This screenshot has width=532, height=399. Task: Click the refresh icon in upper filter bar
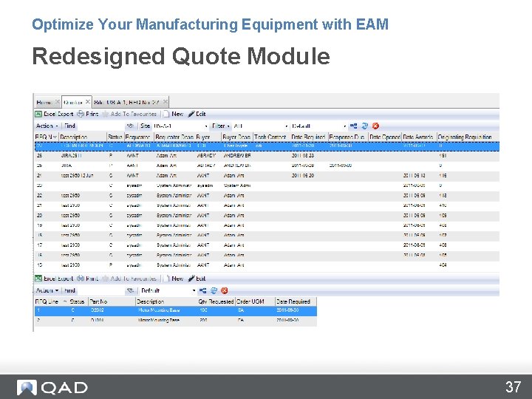tap(364, 126)
